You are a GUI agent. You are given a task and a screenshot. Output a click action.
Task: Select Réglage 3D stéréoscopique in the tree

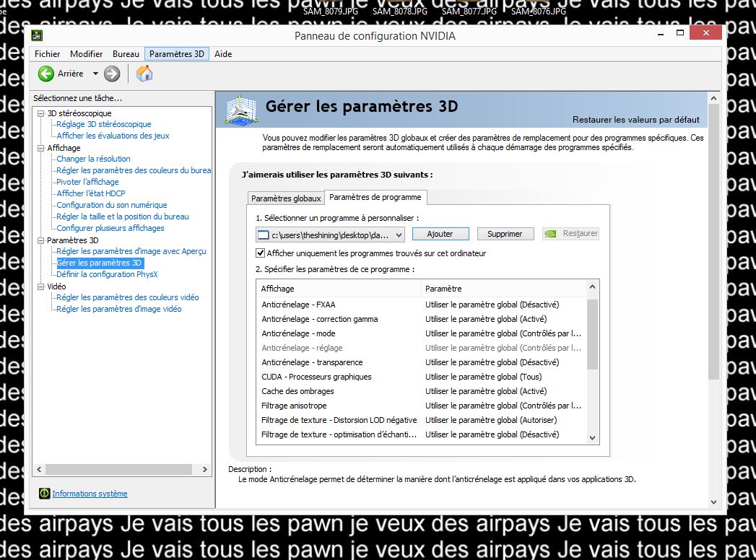[104, 124]
